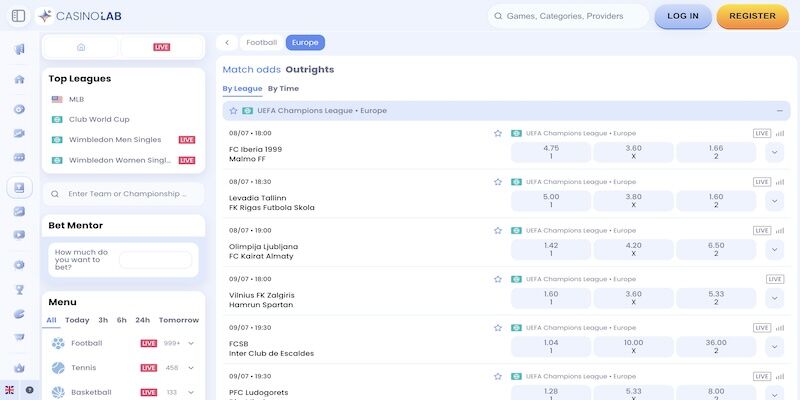The width and height of the screenshot is (800, 400).
Task: Click the Basketball icon in Menu
Action: tap(58, 392)
